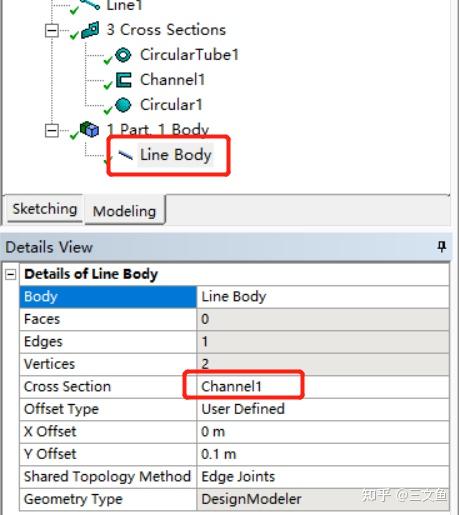
Task: Open Shared Topology Method Edge Joints field
Action: click(323, 477)
